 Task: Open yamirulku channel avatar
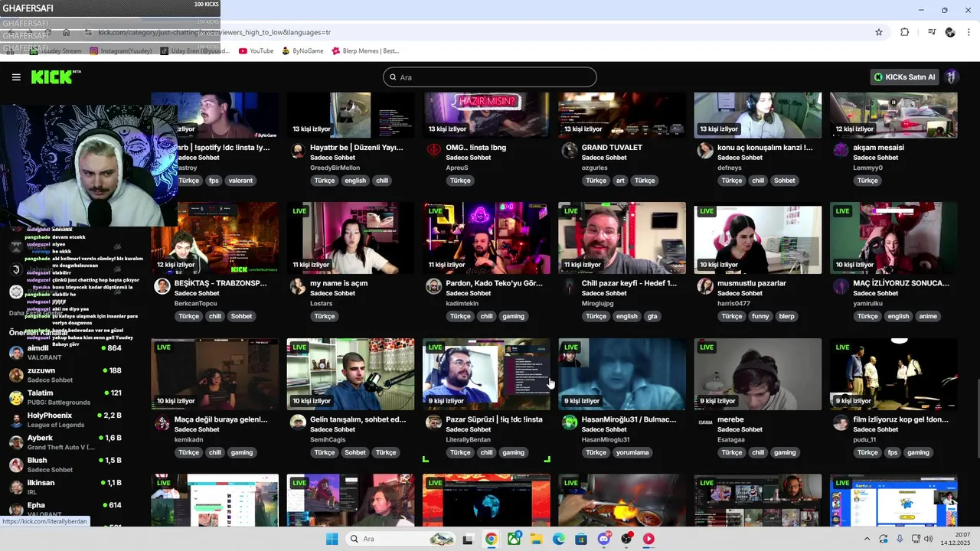click(x=841, y=286)
